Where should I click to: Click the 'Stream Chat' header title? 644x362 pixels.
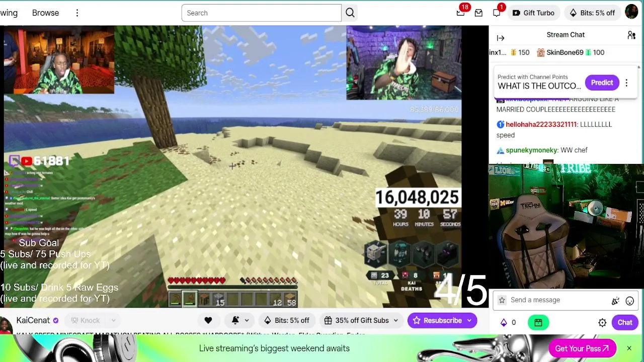(566, 35)
